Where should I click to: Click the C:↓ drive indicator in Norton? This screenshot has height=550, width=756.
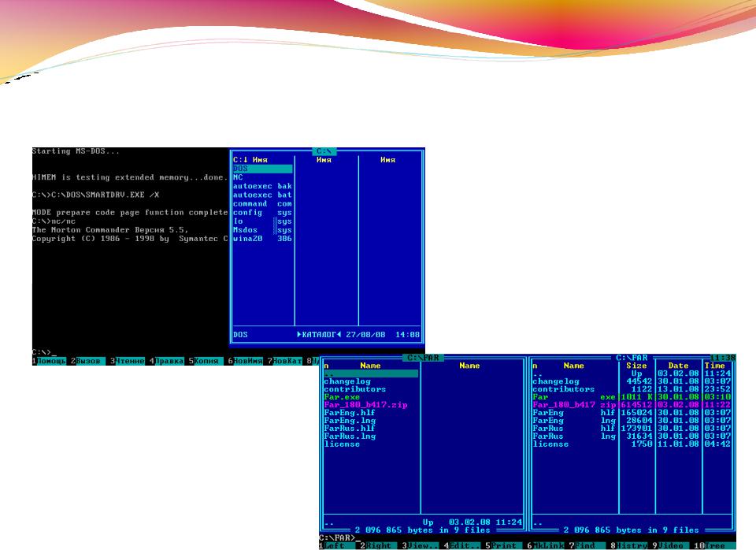point(240,160)
